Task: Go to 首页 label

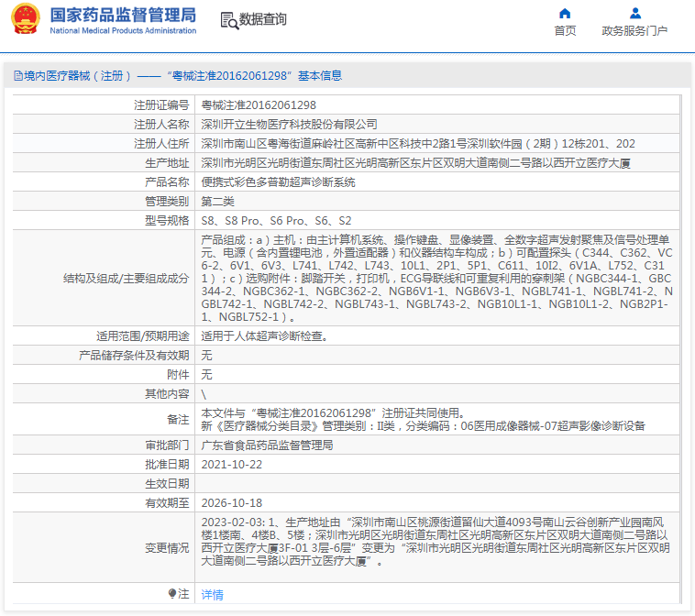Action: click(x=565, y=30)
